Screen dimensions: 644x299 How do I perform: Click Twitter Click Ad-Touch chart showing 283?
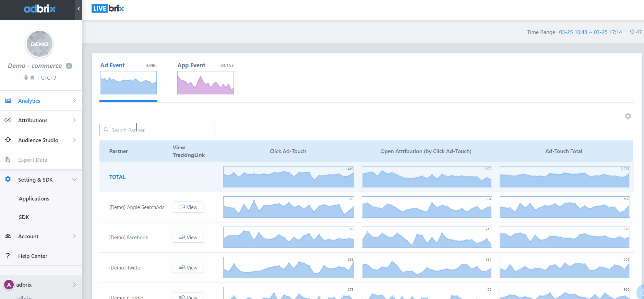(289, 267)
